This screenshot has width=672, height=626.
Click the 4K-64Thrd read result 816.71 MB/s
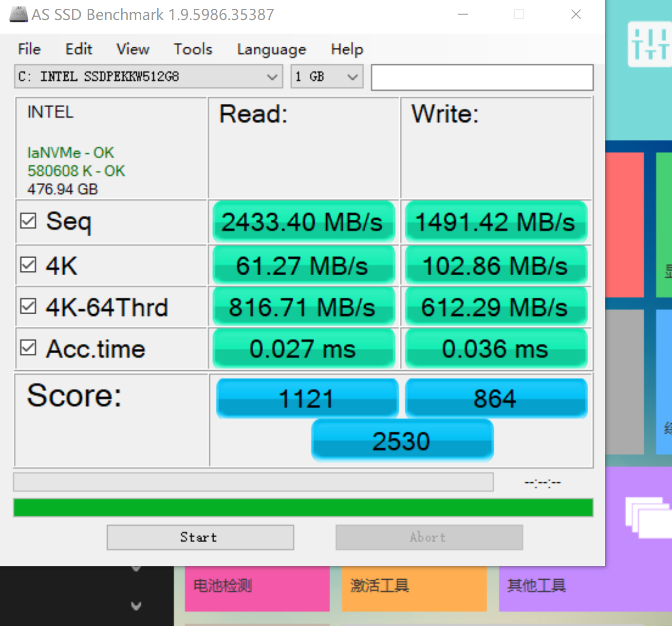coord(303,307)
